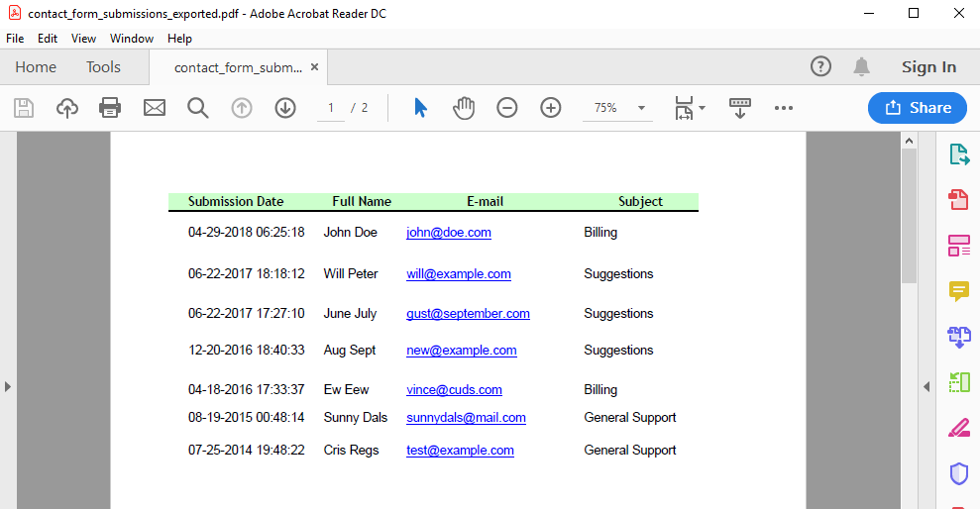Switch to the Tools tab
This screenshot has height=509, width=980.
103,67
